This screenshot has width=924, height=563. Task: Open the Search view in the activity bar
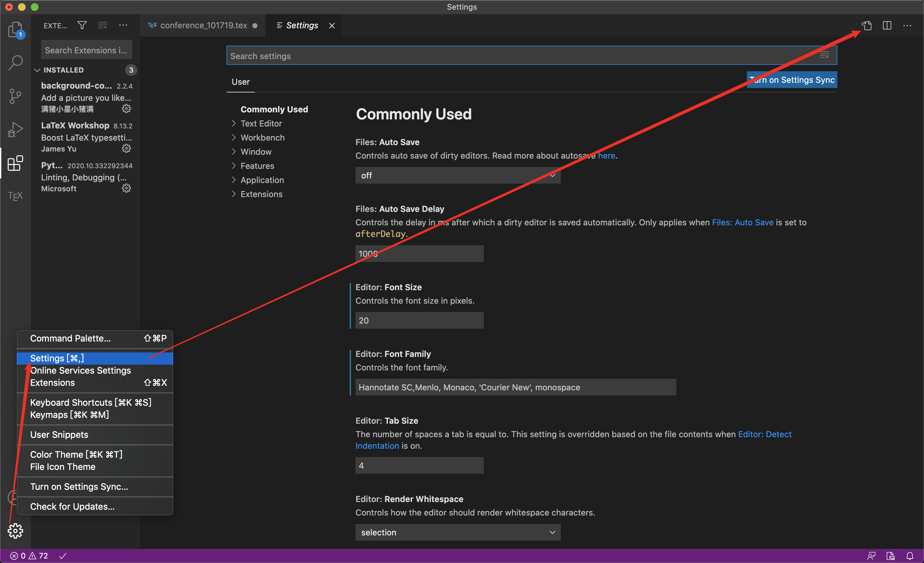(15, 62)
